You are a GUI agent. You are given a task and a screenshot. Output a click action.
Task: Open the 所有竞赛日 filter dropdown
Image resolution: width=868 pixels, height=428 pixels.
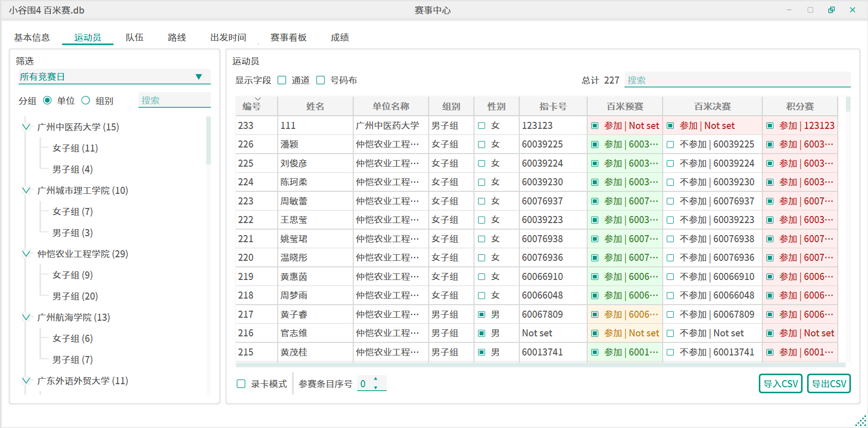click(x=199, y=77)
